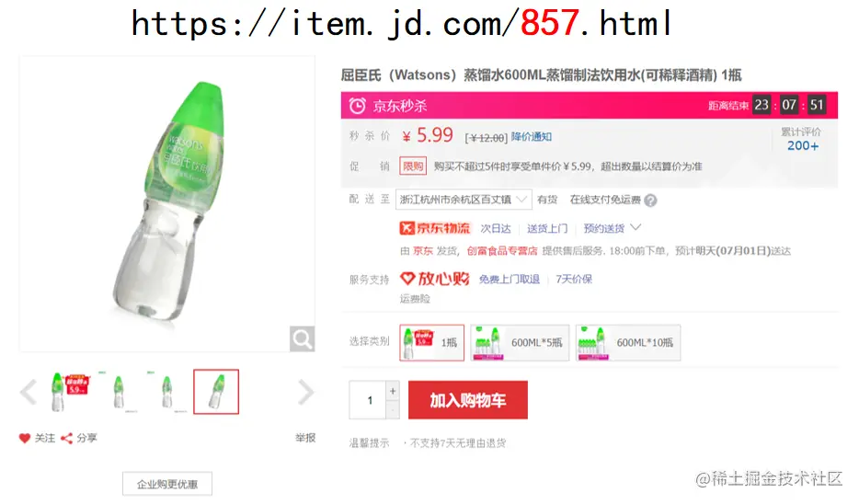Click the alarm clock flash sale icon
This screenshot has height=504, width=859.
(357, 106)
